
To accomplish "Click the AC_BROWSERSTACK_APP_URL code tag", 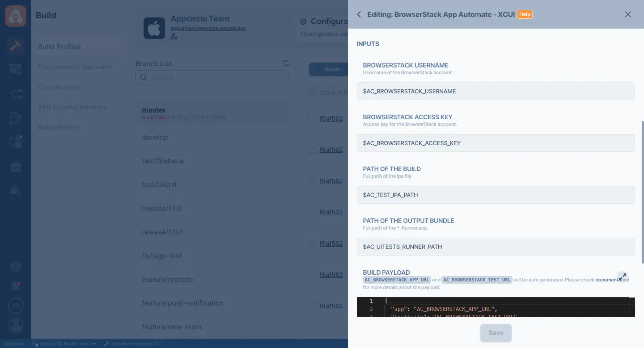I will point(397,280).
